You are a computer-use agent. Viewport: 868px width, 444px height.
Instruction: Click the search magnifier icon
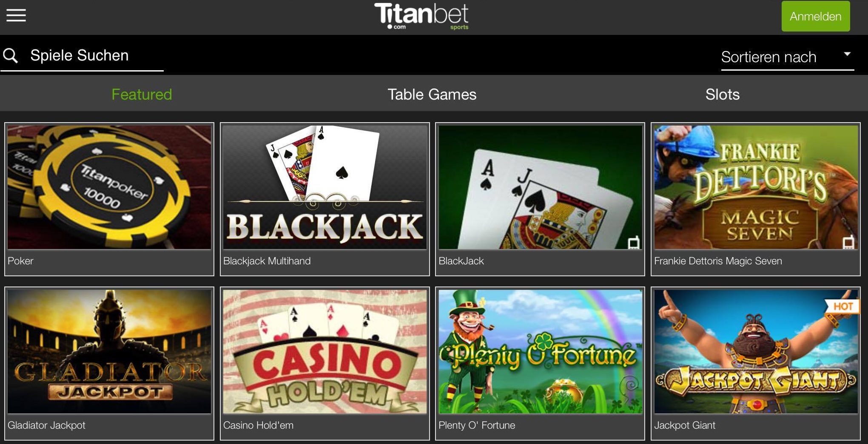(11, 56)
